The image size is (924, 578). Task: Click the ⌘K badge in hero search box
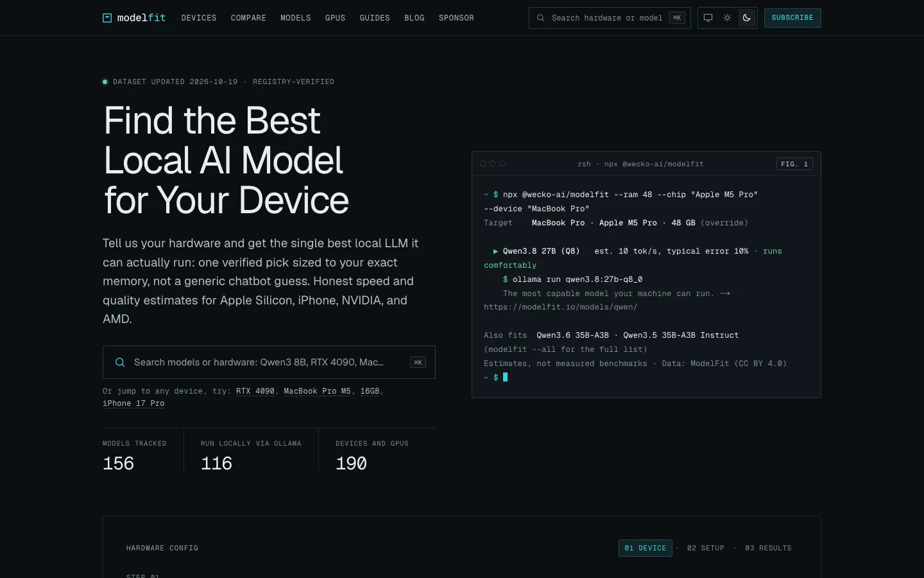point(418,362)
